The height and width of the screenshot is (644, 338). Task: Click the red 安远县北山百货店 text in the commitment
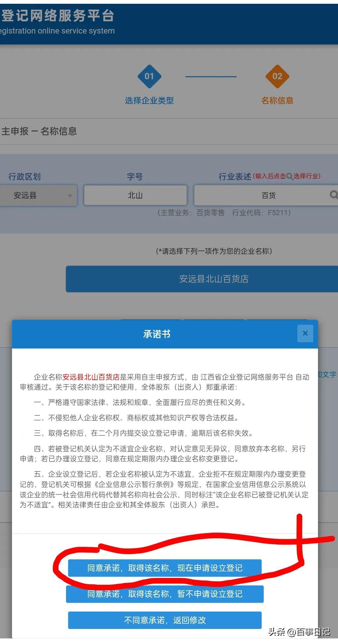tap(91, 377)
